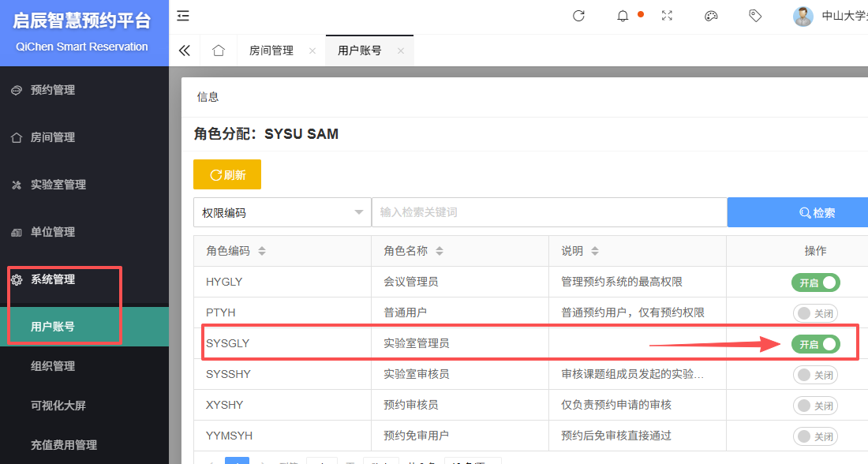
Task: Turn off the 实验室管理员 role switch
Action: pyautogui.click(x=816, y=344)
